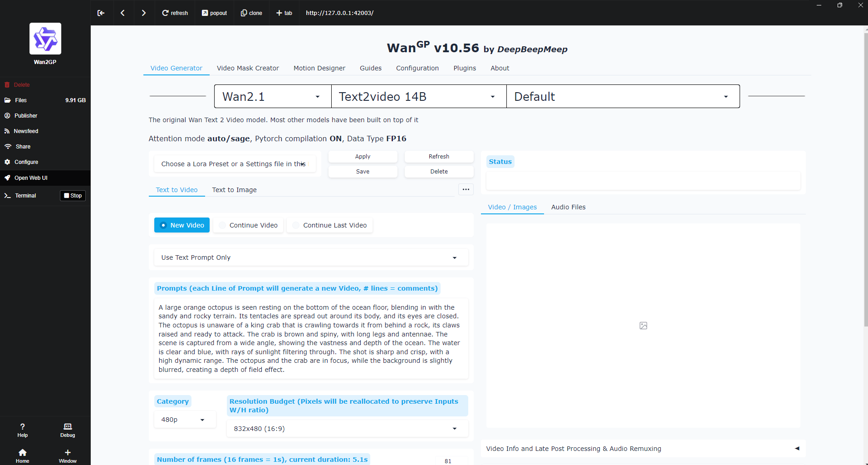This screenshot has height=465, width=868.
Task: Select the Continue Last Video option
Action: coord(330,225)
